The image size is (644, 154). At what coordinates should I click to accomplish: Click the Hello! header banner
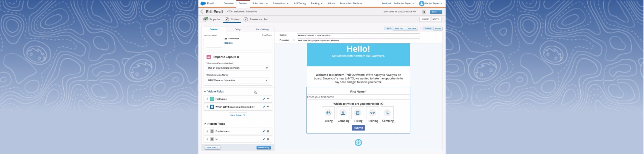[x=358, y=55]
